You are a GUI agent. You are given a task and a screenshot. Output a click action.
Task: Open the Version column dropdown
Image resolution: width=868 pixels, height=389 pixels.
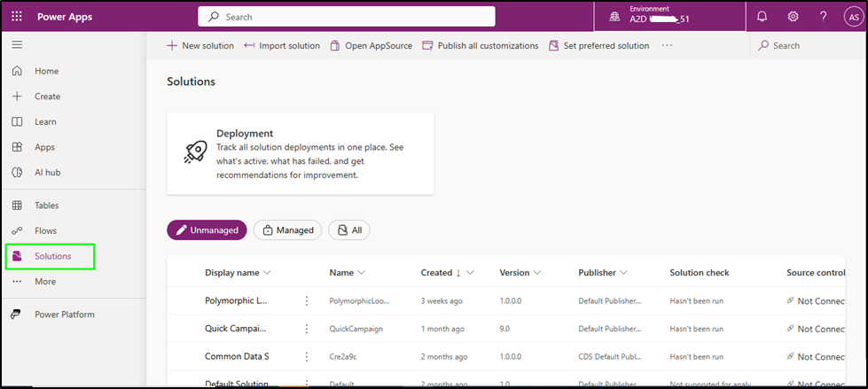coord(537,273)
